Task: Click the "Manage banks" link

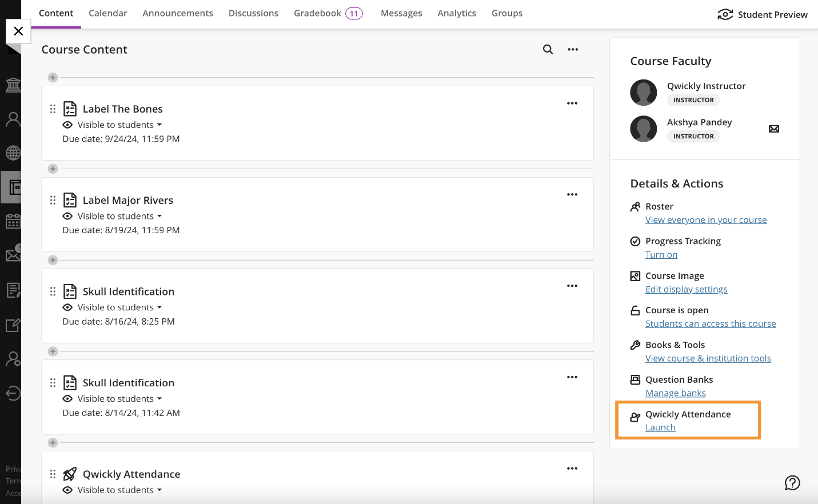Action: (676, 393)
